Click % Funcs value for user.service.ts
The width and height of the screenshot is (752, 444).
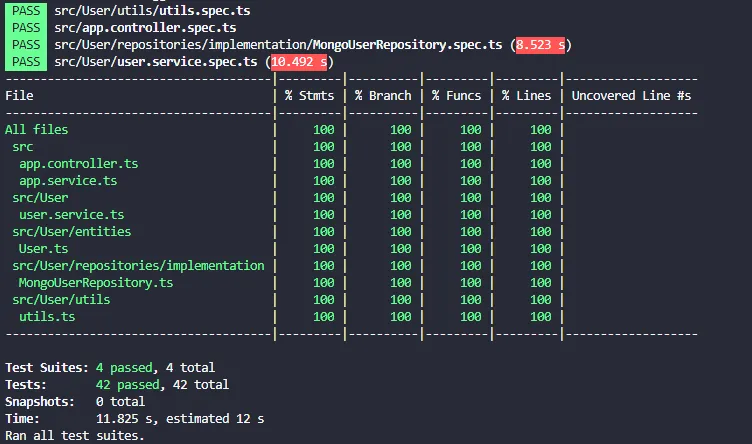coord(470,215)
